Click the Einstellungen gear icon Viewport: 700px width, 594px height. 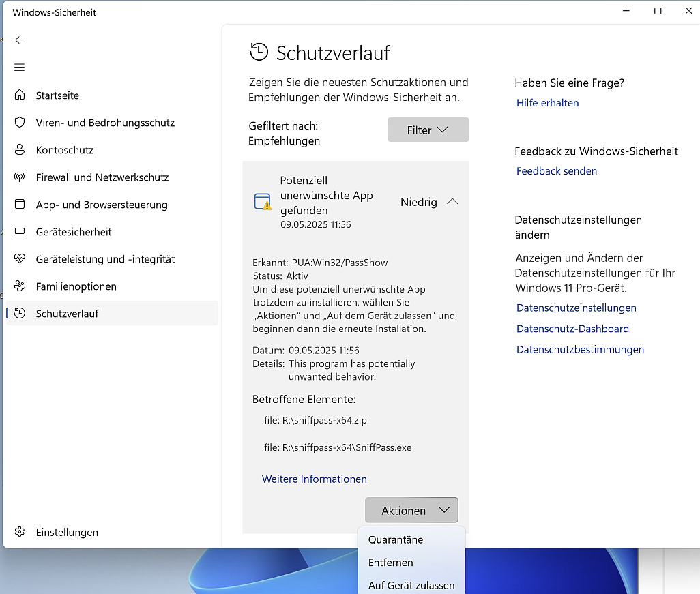20,531
